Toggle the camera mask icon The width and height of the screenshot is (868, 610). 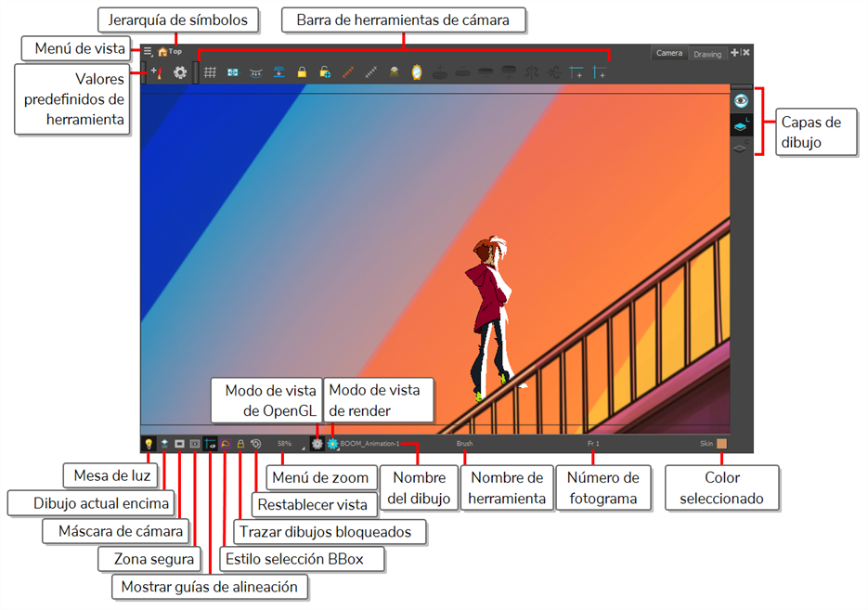(x=179, y=444)
